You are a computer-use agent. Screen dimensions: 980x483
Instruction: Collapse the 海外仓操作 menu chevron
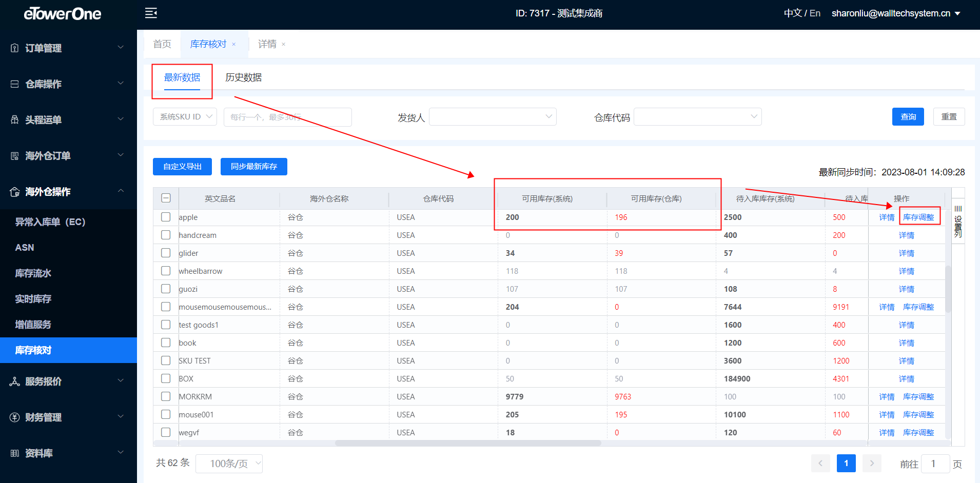pos(121,191)
